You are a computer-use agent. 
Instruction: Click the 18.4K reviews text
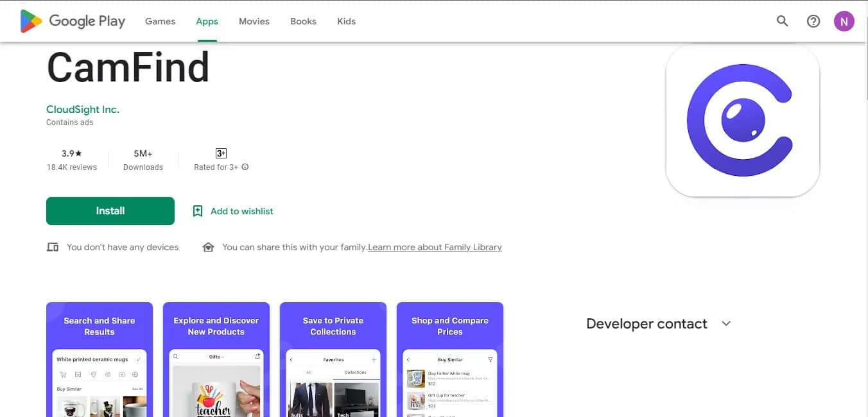72,167
